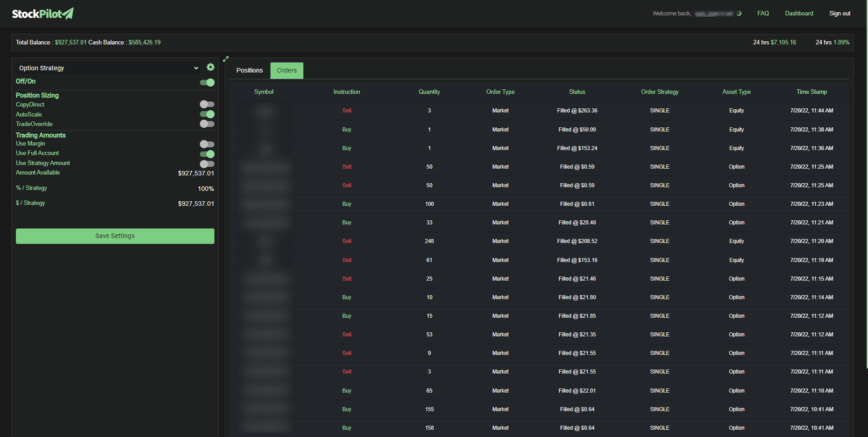Click the Symbol column header
This screenshot has width=868, height=437.
(x=264, y=92)
